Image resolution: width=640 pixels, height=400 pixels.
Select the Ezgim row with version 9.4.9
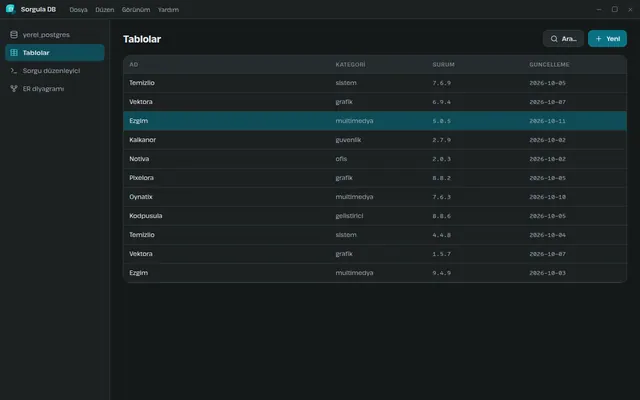pyautogui.click(x=375, y=273)
